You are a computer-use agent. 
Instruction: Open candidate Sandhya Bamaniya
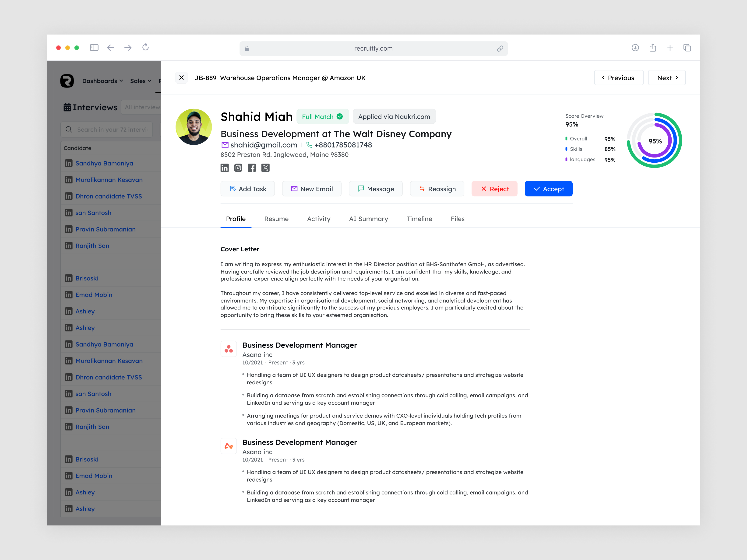tap(104, 163)
